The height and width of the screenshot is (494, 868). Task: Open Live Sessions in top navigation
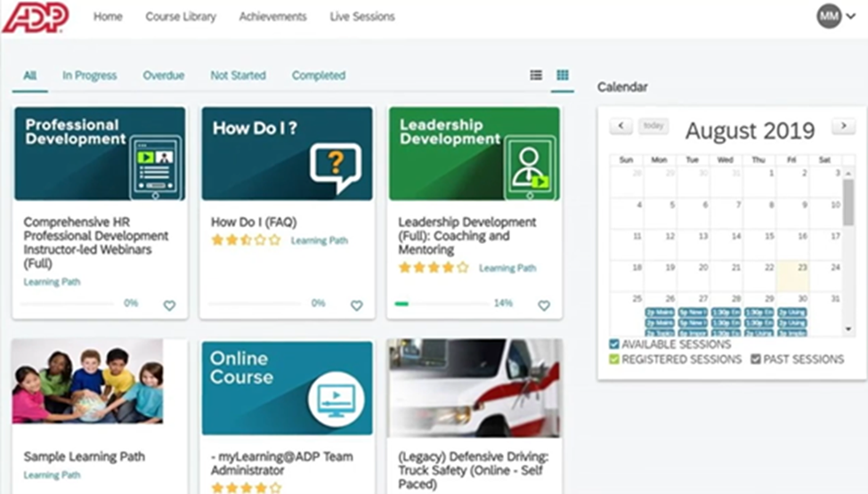[362, 17]
